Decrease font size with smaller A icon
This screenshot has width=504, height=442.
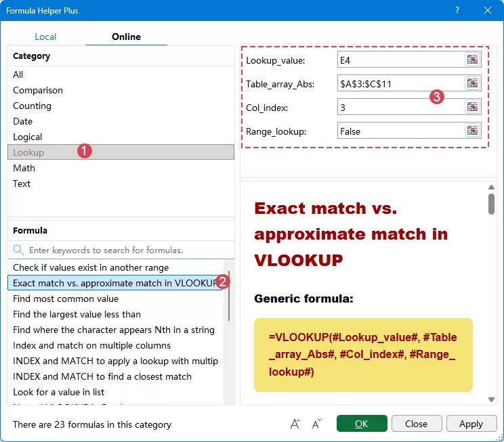316,424
